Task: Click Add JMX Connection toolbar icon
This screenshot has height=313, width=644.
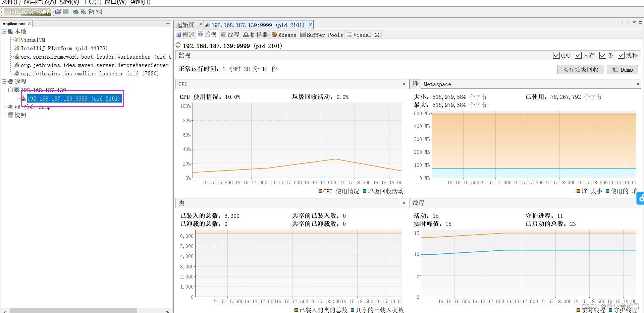Action: click(x=84, y=12)
